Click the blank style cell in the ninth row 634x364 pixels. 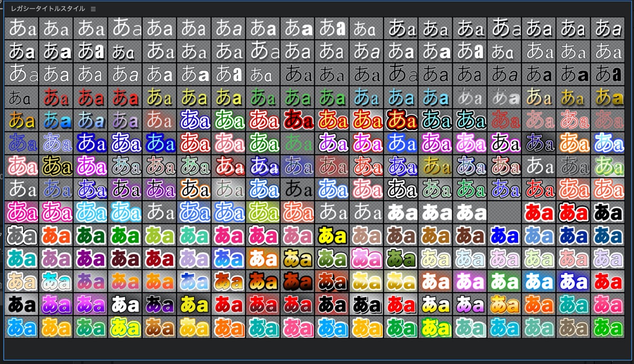(x=505, y=211)
